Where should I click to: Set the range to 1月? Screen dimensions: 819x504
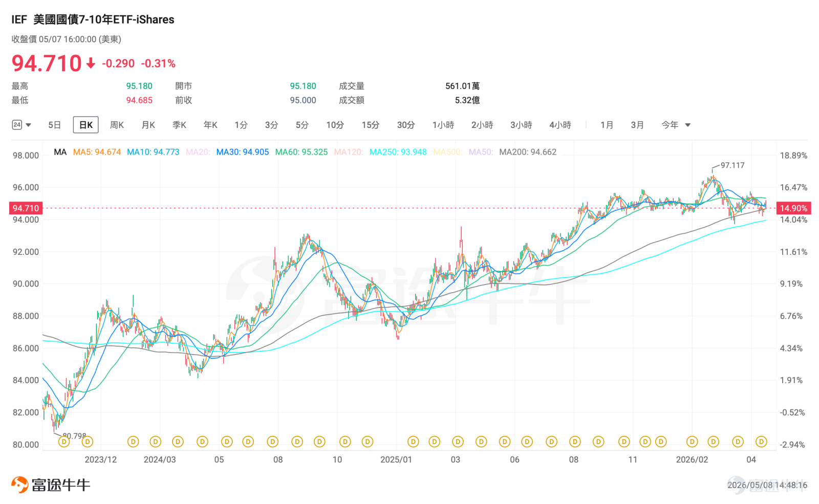(607, 125)
